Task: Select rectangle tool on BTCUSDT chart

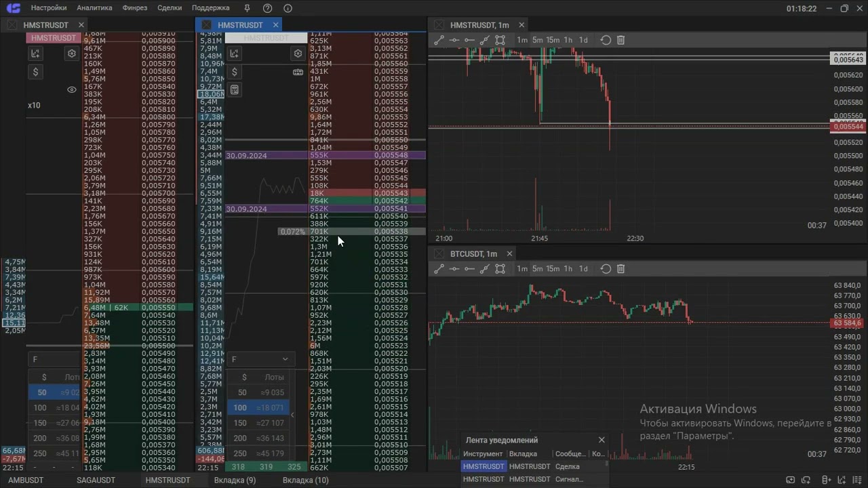Action: (x=500, y=268)
